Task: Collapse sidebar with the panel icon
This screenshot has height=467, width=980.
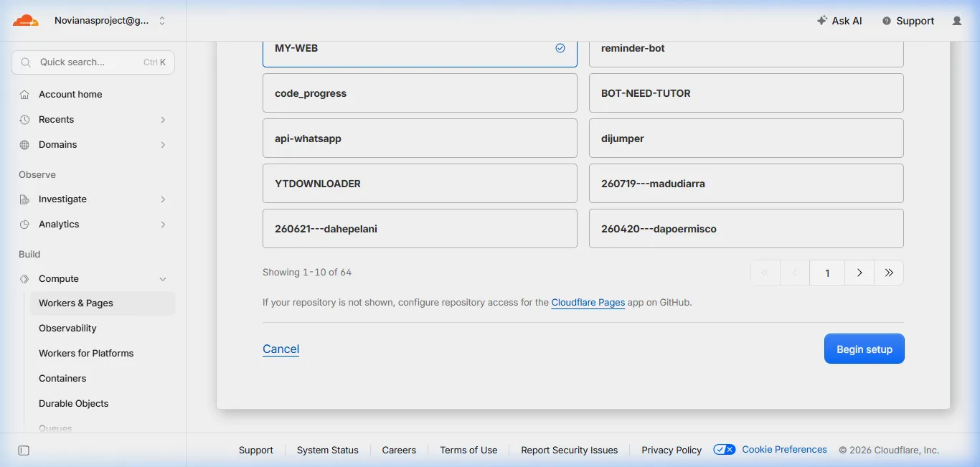Action: [x=24, y=450]
